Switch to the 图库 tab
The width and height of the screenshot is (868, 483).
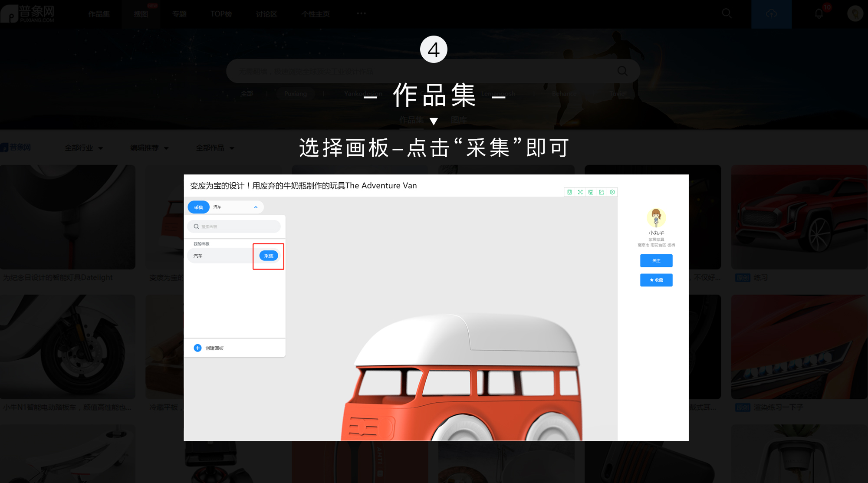[459, 120]
